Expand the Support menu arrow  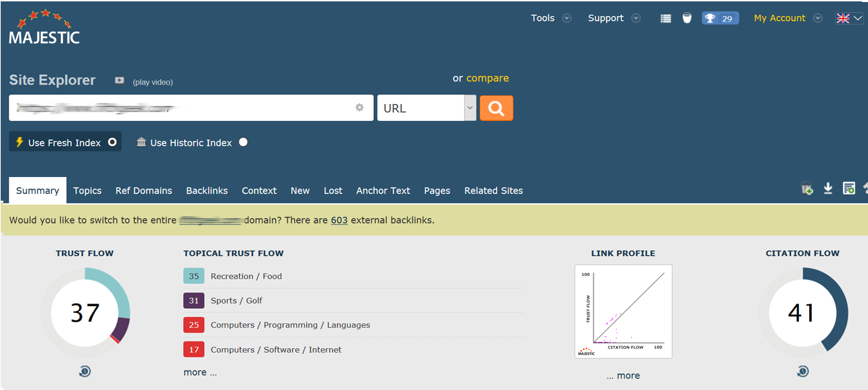635,18
